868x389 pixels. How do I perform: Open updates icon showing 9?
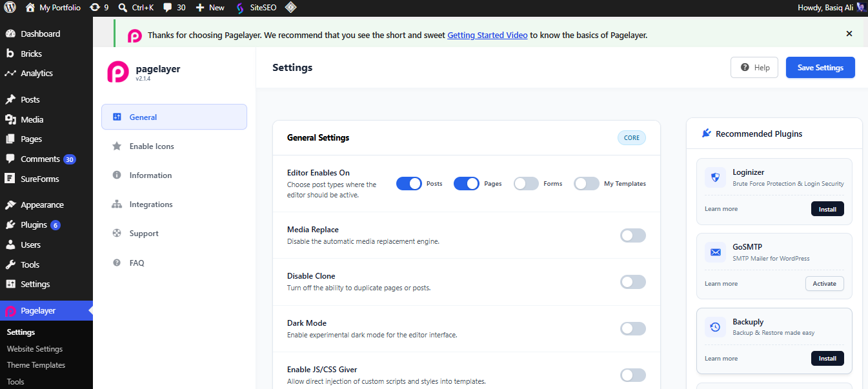tap(95, 8)
